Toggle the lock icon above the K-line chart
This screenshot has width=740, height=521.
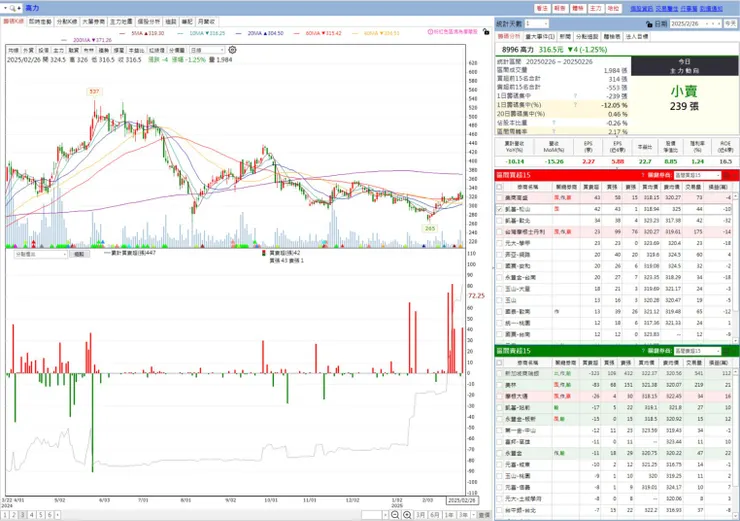(486, 32)
